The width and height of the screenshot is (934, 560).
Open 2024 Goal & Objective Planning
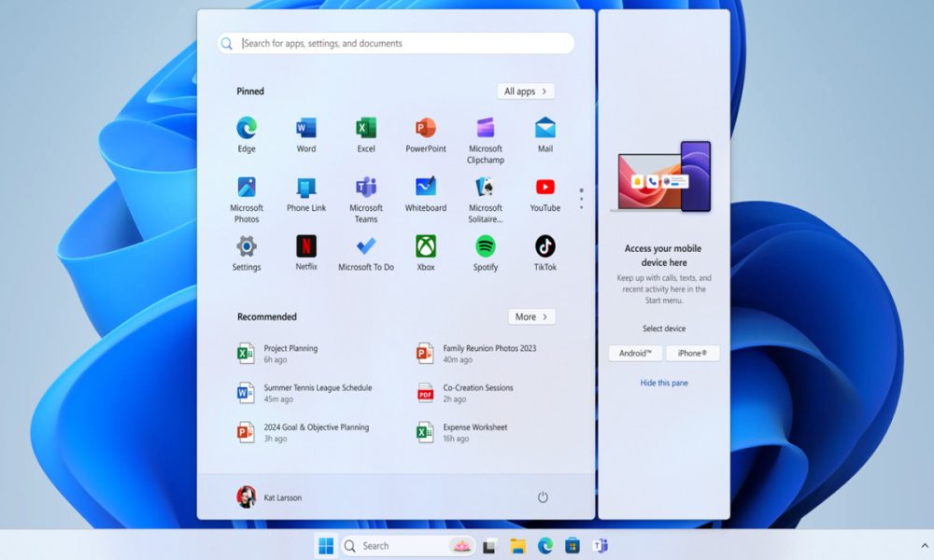304,433
